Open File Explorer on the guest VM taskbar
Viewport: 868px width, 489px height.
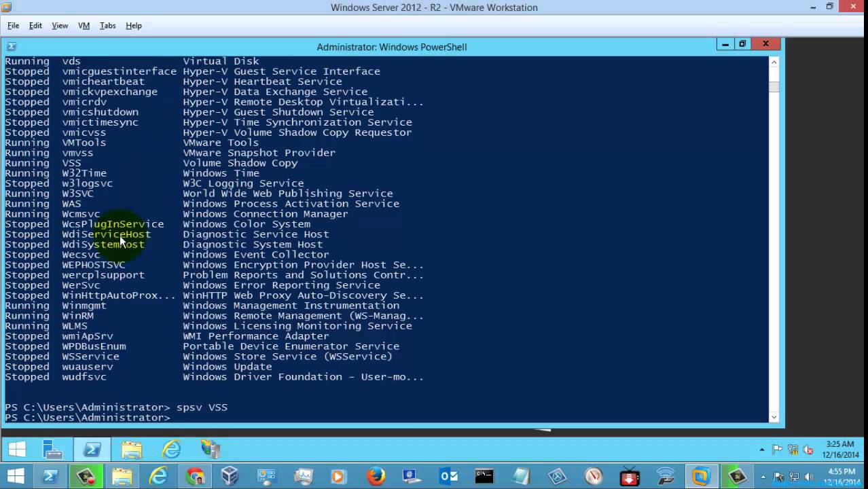[132, 450]
